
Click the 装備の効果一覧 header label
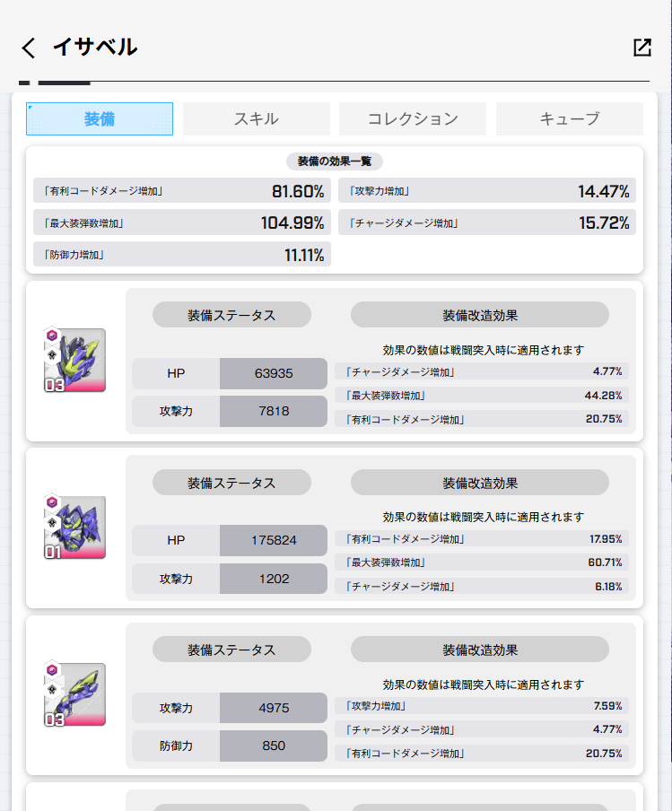[x=334, y=161]
